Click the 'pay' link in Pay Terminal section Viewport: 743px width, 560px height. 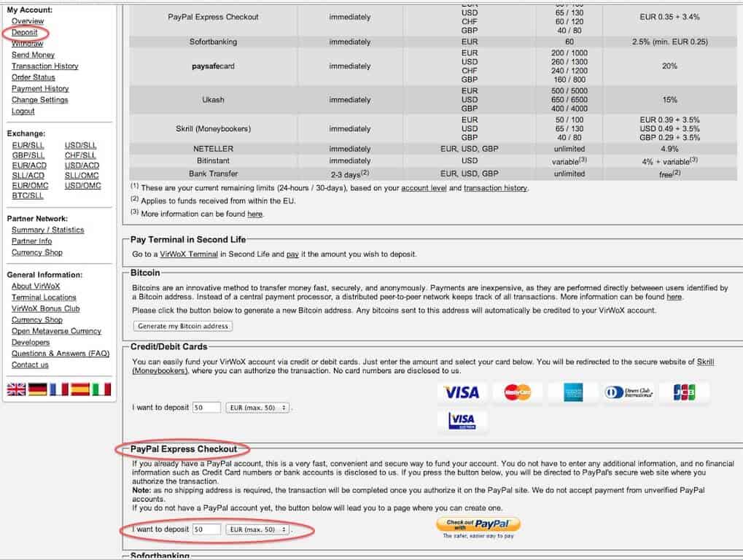point(292,254)
